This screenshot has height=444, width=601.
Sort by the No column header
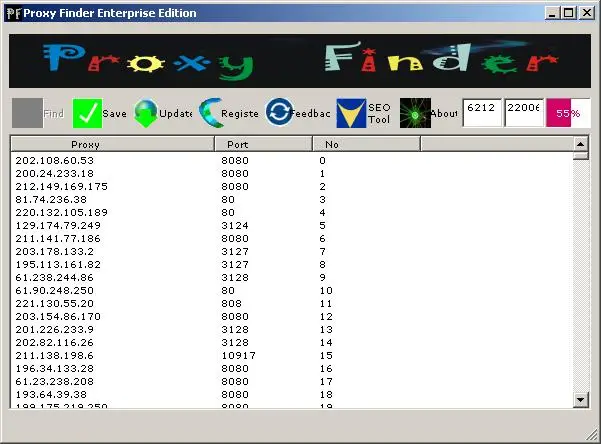click(x=366, y=144)
